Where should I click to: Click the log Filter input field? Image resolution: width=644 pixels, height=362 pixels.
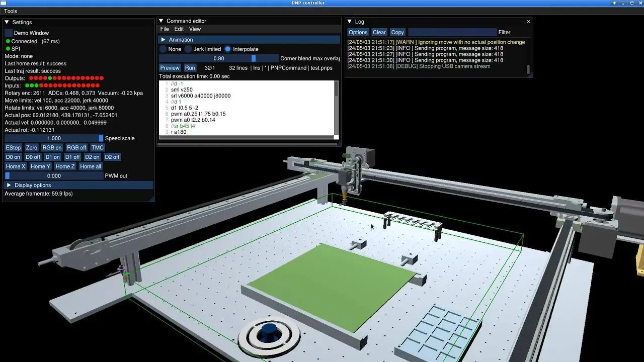[452, 32]
